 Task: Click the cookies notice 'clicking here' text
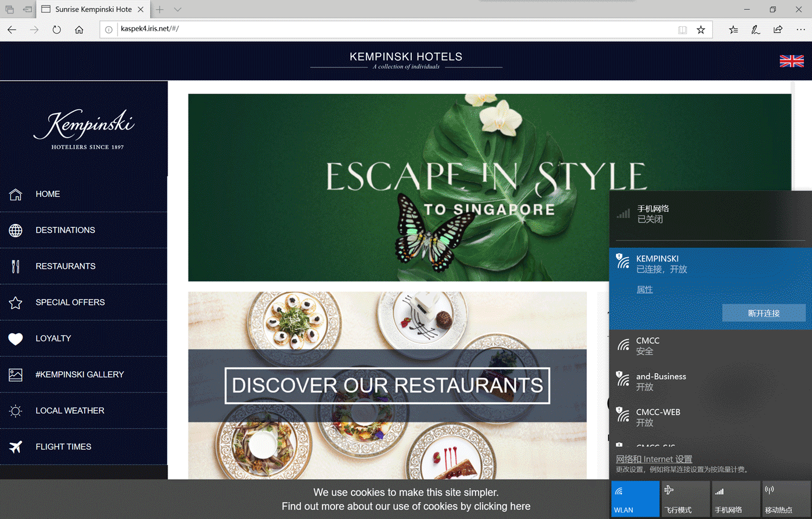pos(502,506)
